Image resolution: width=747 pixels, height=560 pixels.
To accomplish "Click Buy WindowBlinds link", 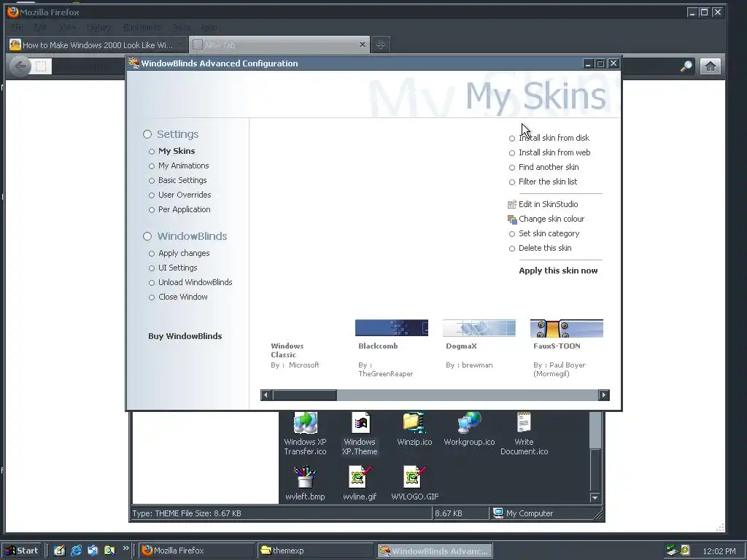I will coord(185,336).
